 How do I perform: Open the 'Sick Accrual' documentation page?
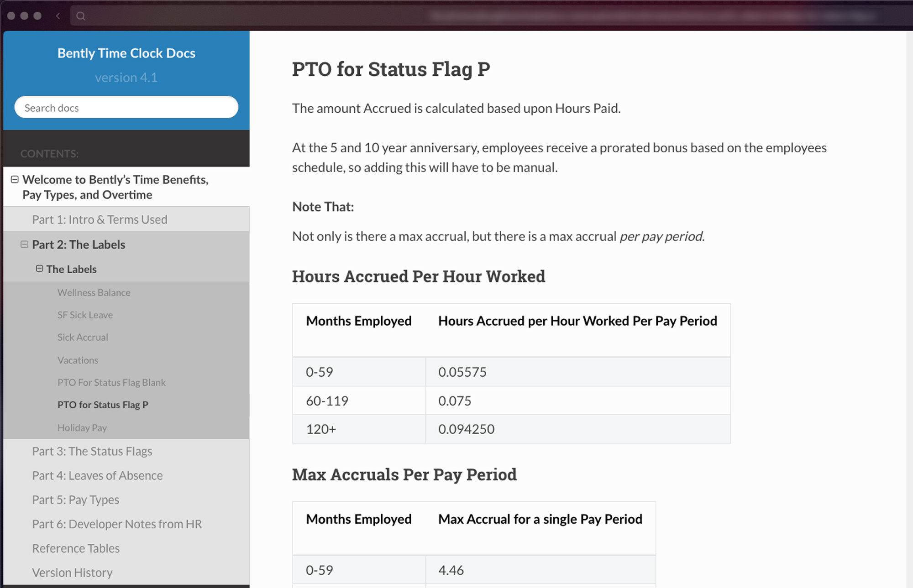tap(83, 337)
